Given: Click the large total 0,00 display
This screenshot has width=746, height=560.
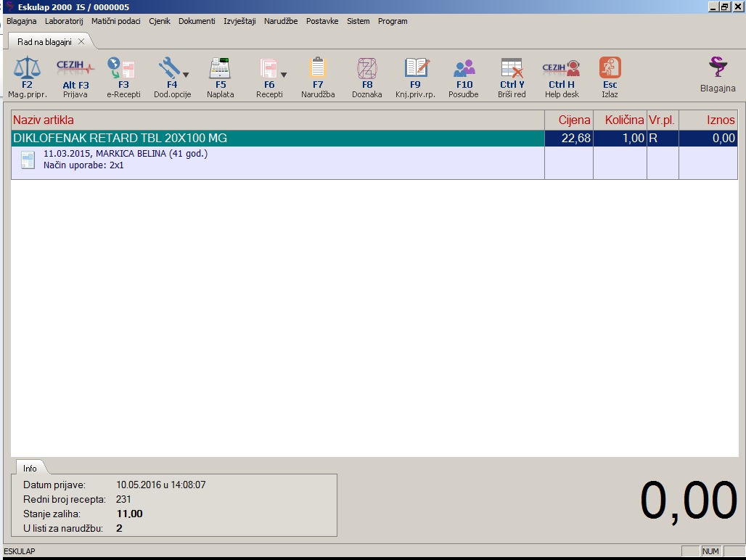Looking at the screenshot, I should (689, 501).
